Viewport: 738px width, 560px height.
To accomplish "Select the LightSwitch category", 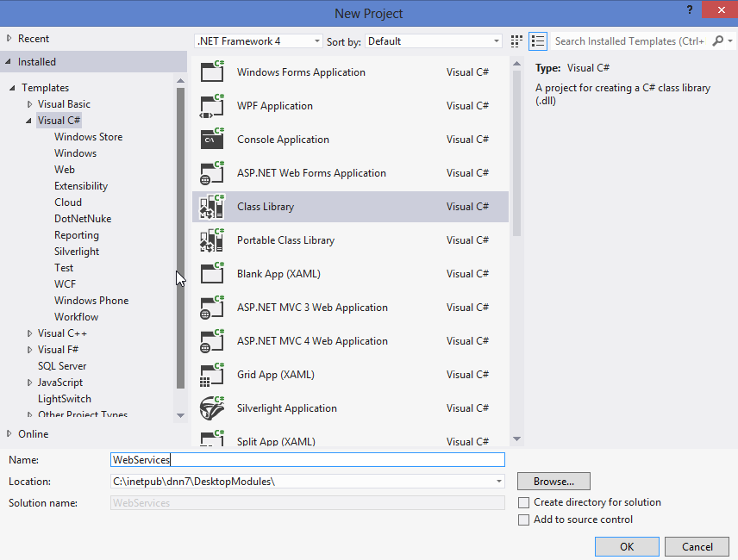I will coord(65,399).
